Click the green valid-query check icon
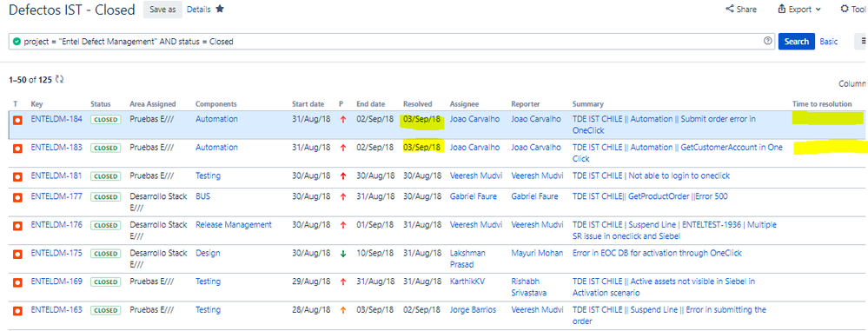Viewport: 868px width, 331px height. pyautogui.click(x=17, y=42)
